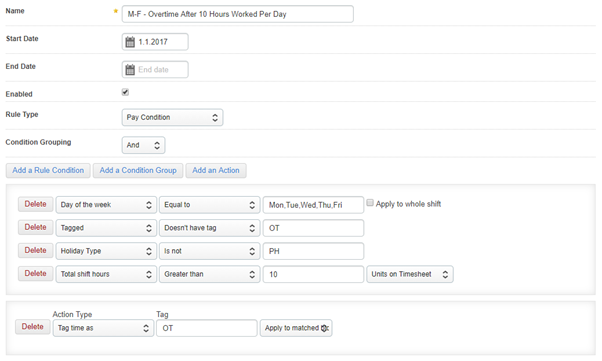Click the Mon,Tue,Wed,Thu,Fri value field
602x361 pixels.
click(x=313, y=205)
